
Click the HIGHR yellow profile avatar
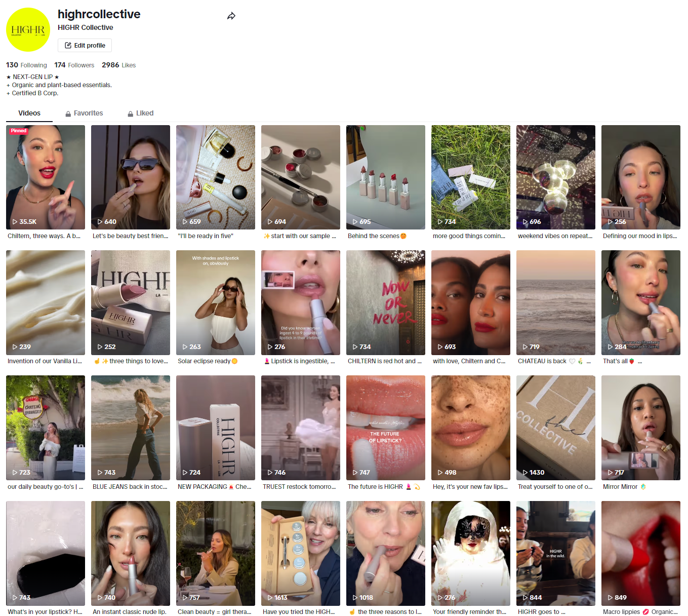[x=28, y=29]
